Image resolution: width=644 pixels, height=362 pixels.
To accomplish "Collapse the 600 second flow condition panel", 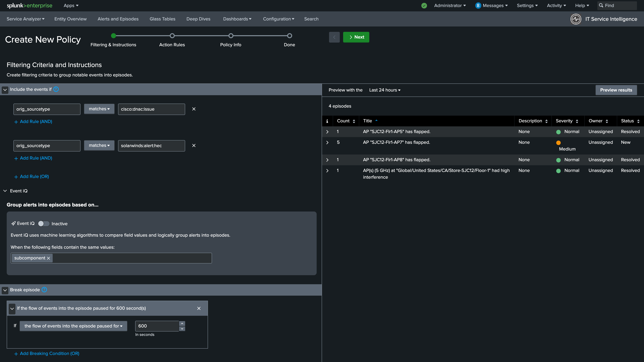I will pos(12,309).
